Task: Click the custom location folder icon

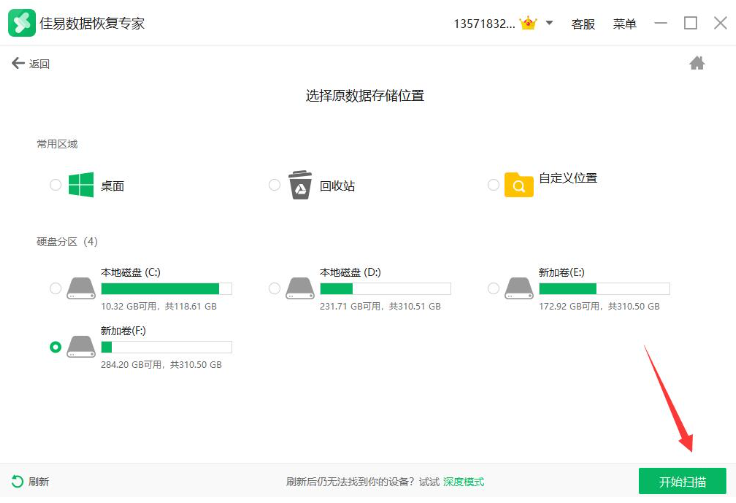Action: pos(519,185)
